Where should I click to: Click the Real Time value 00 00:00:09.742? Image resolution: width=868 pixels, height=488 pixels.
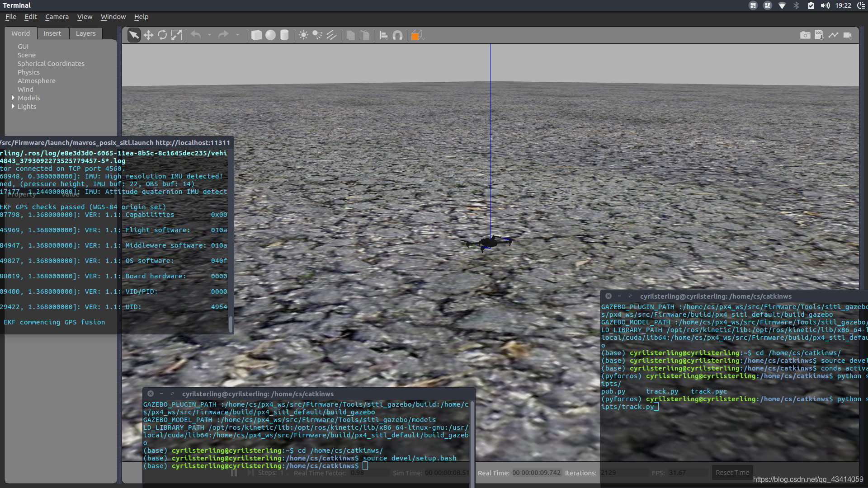(x=536, y=473)
